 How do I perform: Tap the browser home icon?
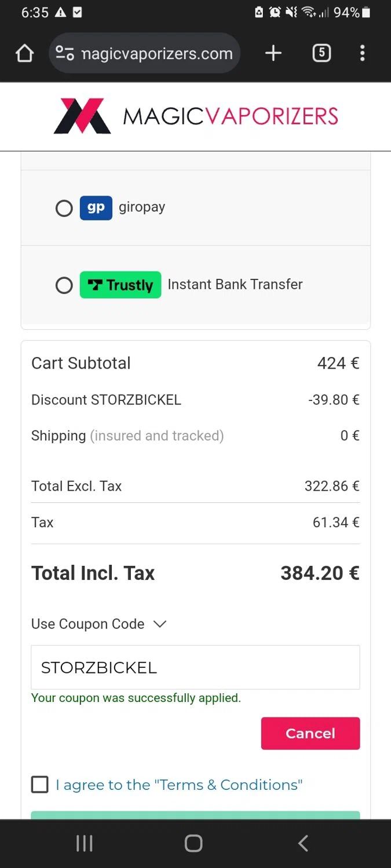click(24, 54)
